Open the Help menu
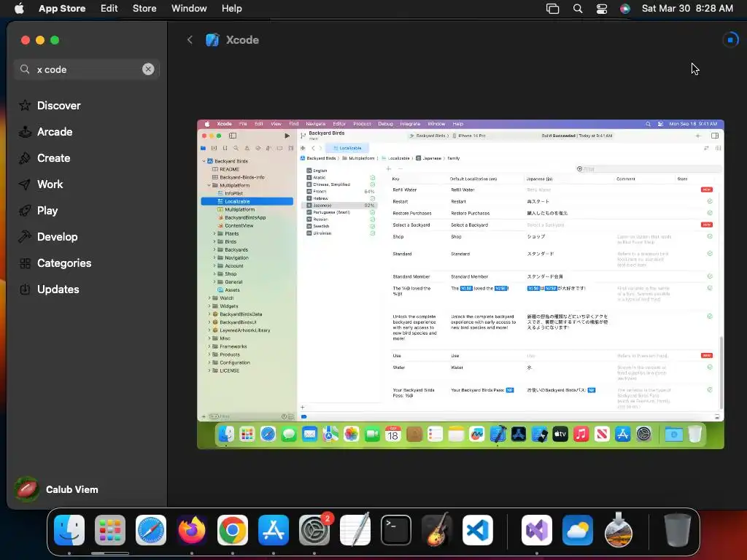This screenshot has width=747, height=560. coord(231,8)
